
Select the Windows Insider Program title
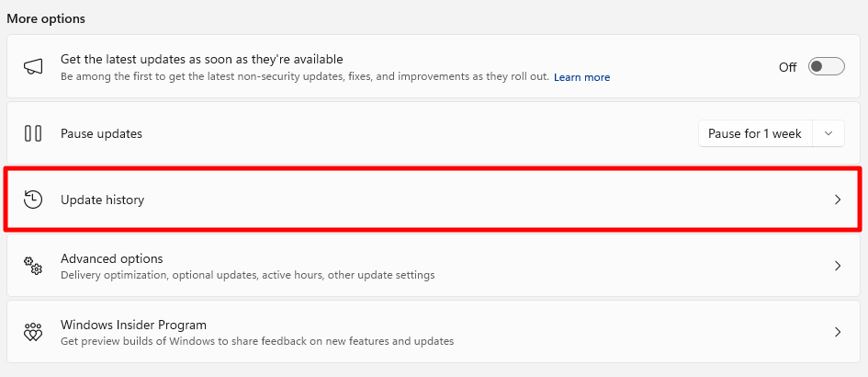pos(133,325)
